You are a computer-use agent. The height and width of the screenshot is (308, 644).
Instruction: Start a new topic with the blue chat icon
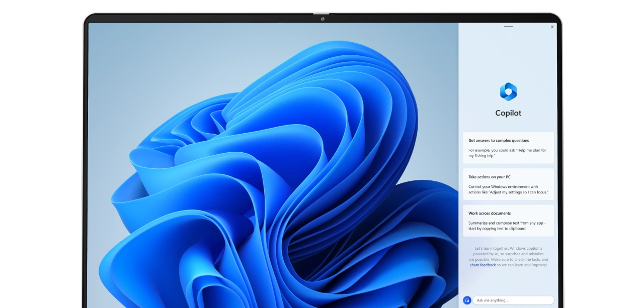tap(467, 300)
